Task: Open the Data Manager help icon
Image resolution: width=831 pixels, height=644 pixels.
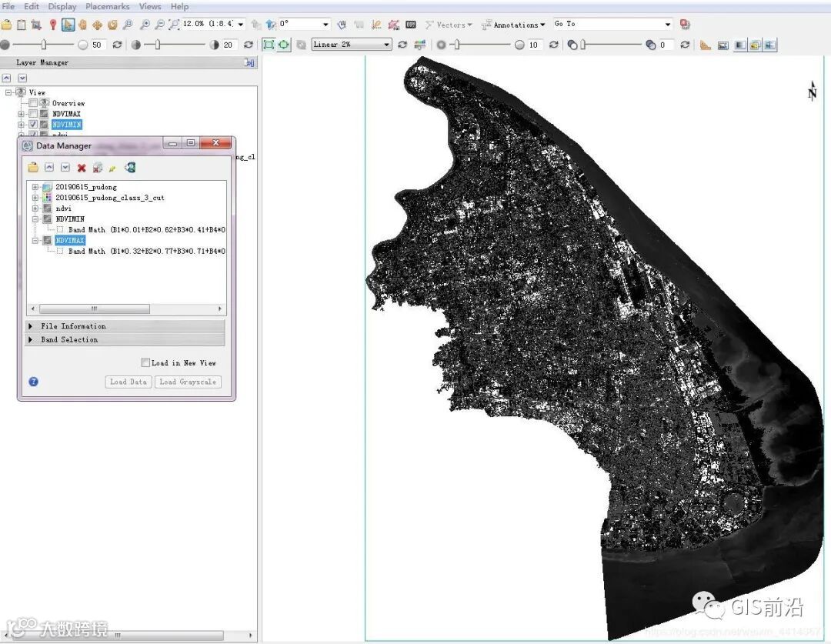Action: pos(33,382)
